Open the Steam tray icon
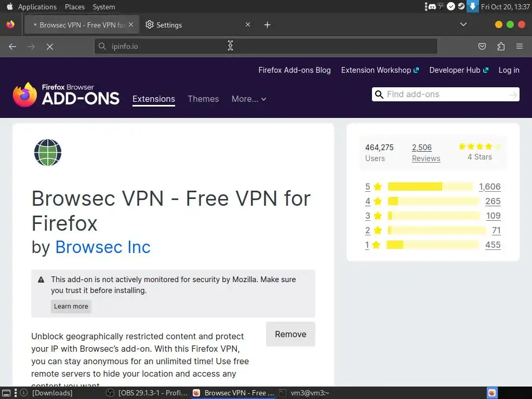Screen dimensions: 532x399 461,6
